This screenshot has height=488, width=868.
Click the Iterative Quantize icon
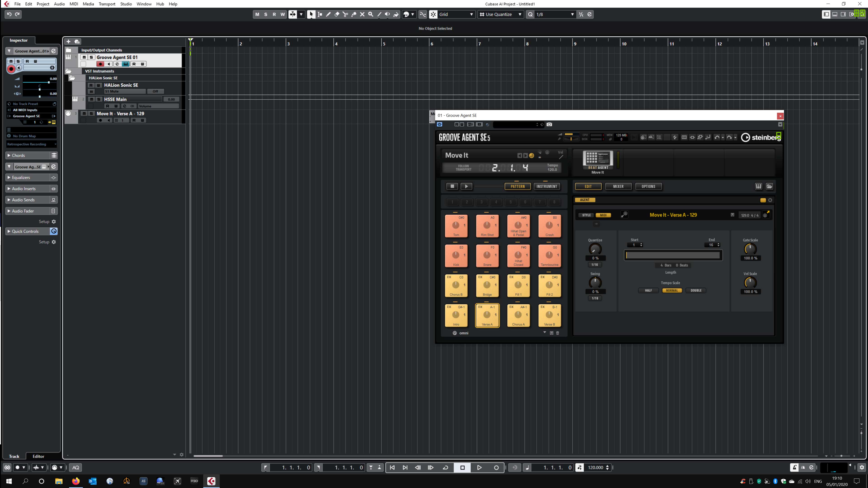[581, 14]
